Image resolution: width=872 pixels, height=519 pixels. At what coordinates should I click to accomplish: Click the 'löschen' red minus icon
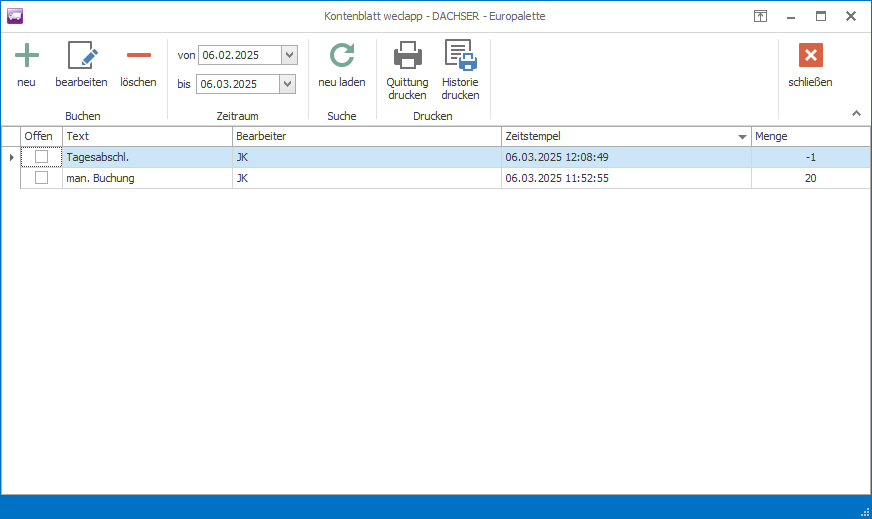[x=138, y=56]
